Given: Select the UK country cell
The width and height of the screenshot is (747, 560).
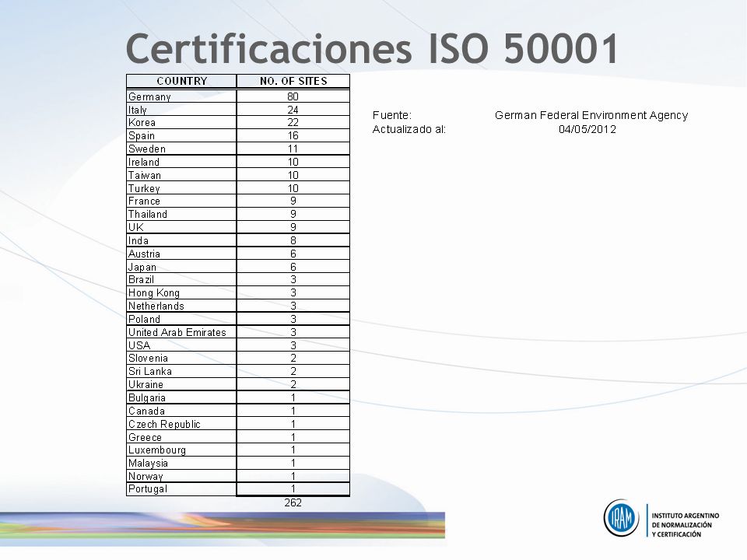Looking at the screenshot, I should pyautogui.click(x=181, y=227).
